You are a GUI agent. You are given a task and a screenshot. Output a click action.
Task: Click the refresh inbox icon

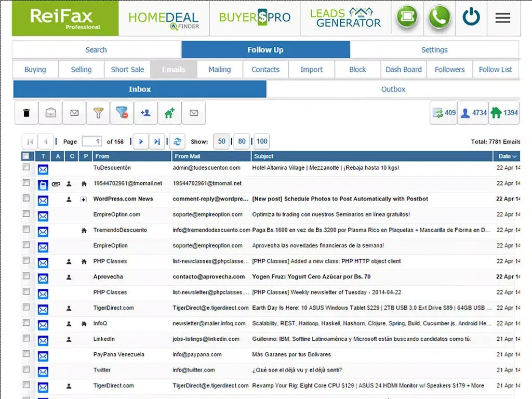pyautogui.click(x=177, y=141)
